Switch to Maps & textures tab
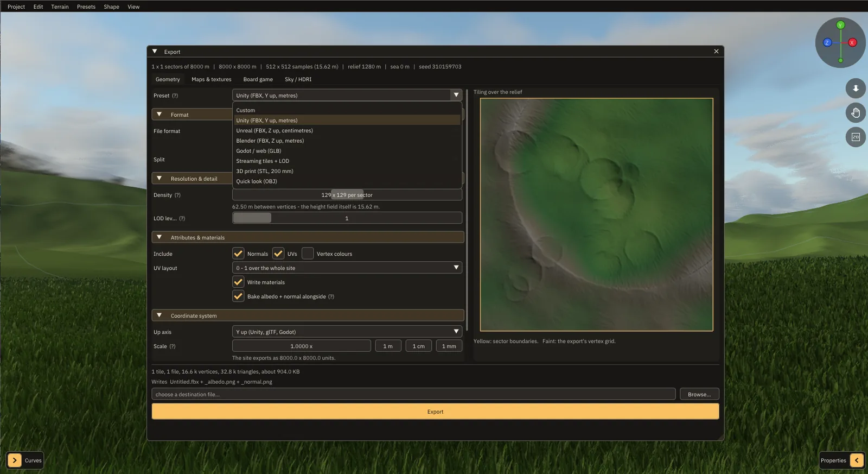The image size is (868, 474). coord(211,79)
